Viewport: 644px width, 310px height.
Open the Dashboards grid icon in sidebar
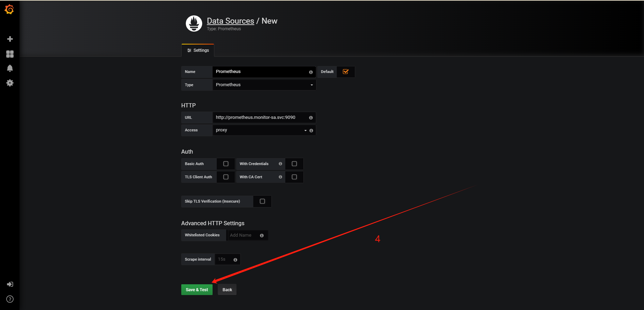(10, 54)
